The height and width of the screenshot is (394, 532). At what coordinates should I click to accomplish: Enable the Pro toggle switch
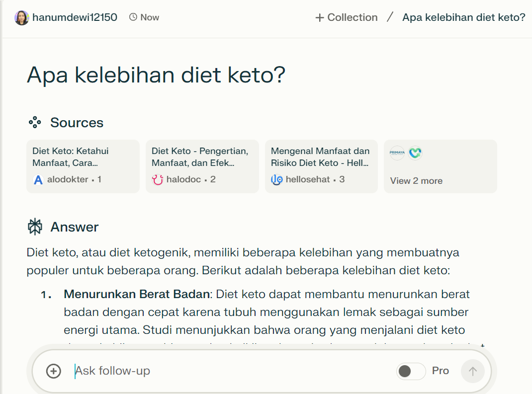[411, 371]
